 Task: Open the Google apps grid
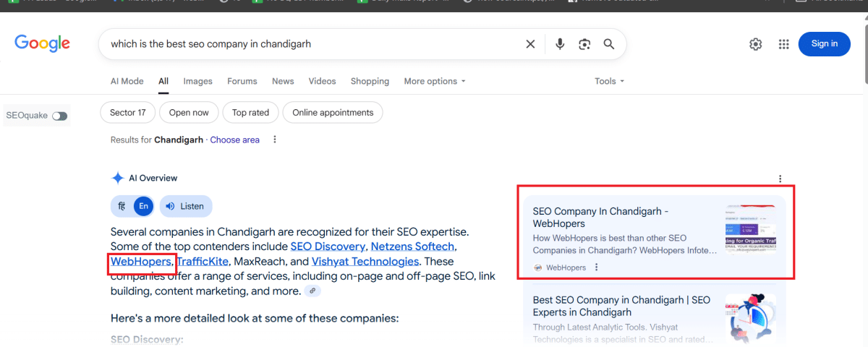(x=783, y=44)
